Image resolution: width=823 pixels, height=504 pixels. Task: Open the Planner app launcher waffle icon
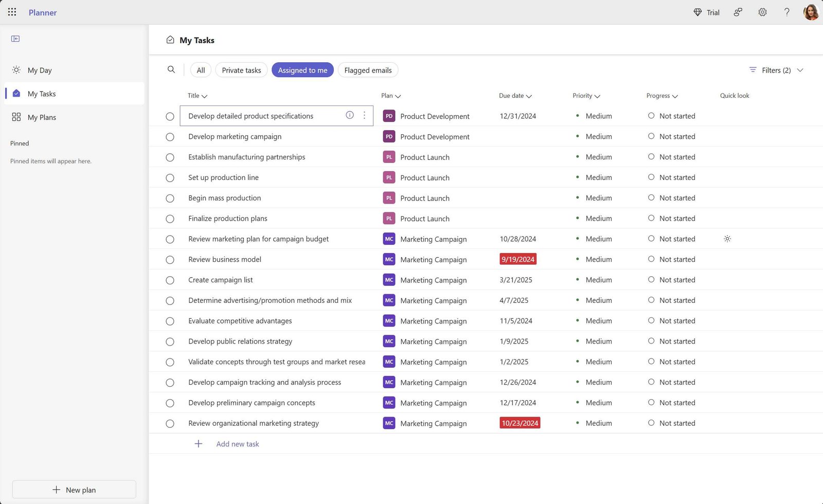tap(12, 12)
